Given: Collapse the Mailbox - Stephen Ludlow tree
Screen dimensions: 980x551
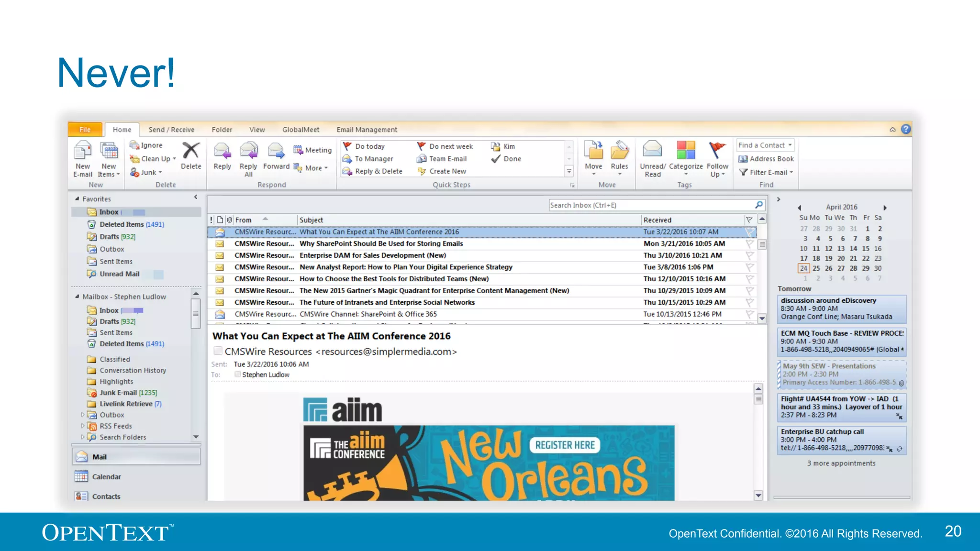Looking at the screenshot, I should click(77, 297).
